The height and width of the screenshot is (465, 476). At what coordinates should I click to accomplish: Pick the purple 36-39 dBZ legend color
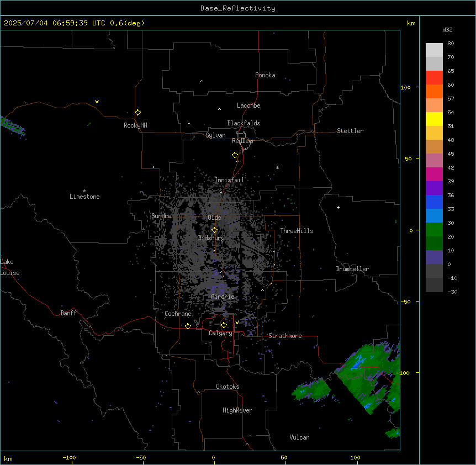(x=434, y=188)
